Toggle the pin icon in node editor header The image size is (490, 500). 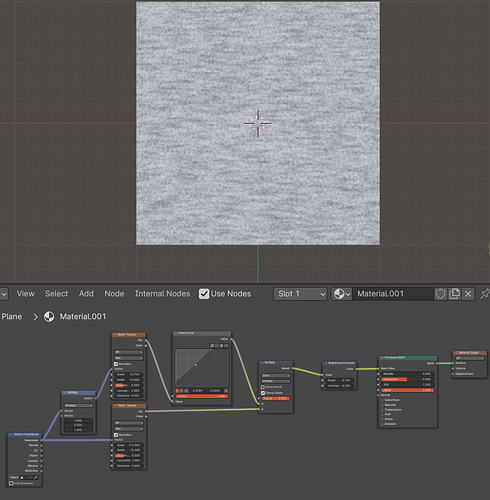(484, 294)
